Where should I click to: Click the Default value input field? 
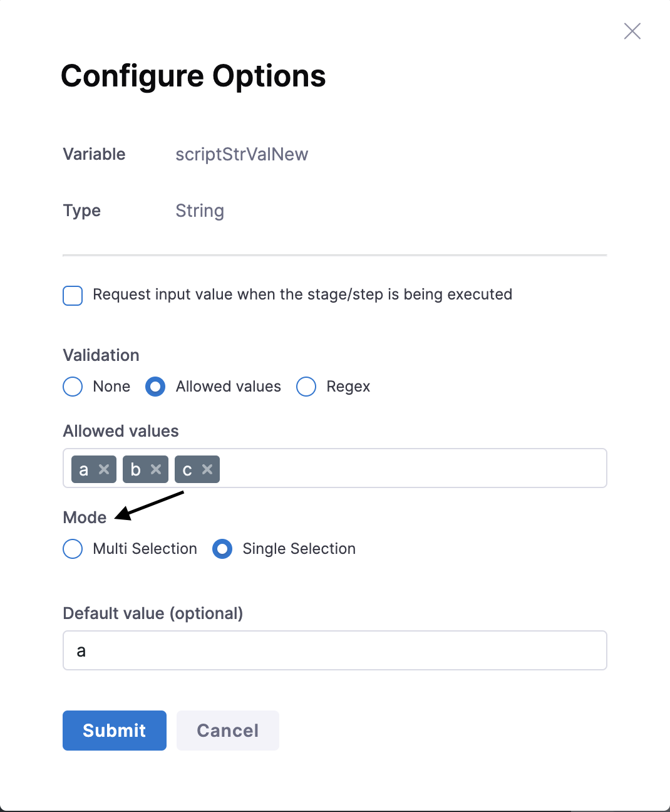pyautogui.click(x=335, y=650)
